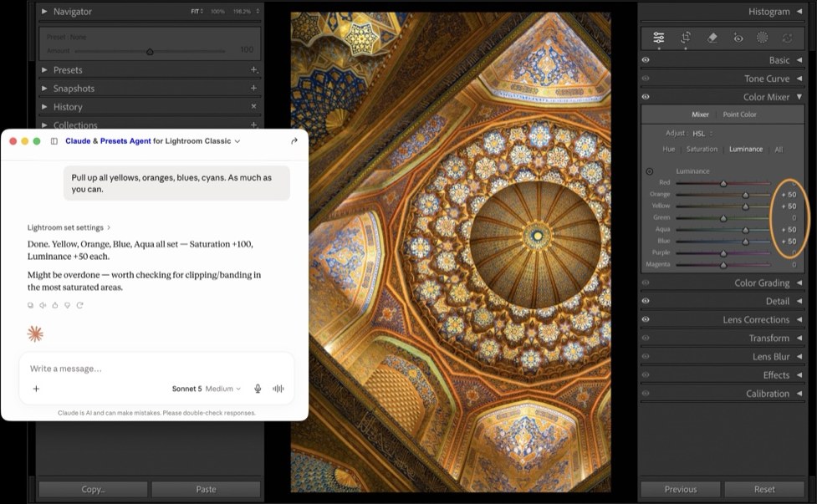Add a new preset with plus icon

point(253,69)
